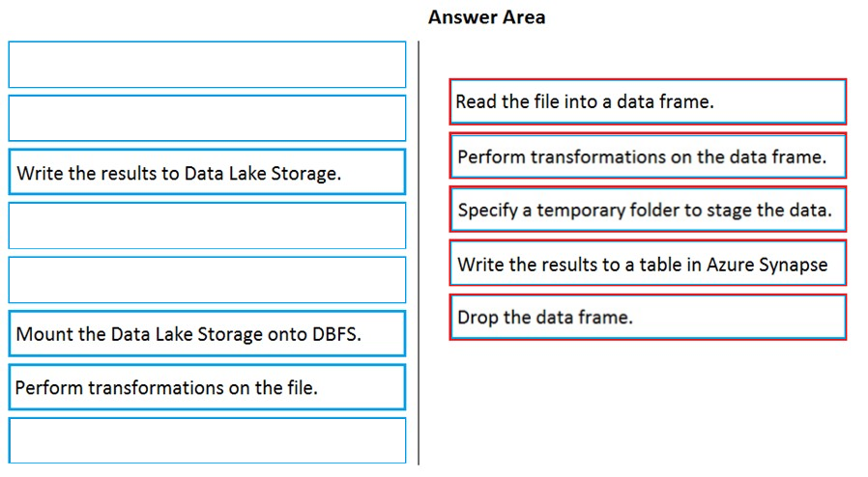868x477 pixels.
Task: Click 'Data Lake Storage' text in write results item
Action: click(262, 174)
